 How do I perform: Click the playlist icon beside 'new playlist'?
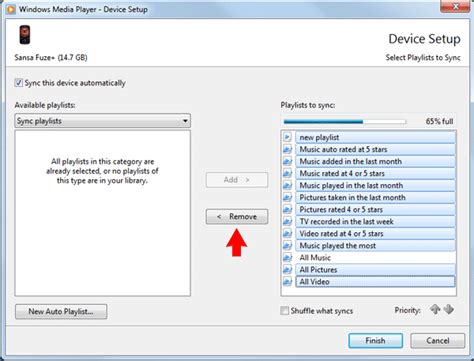[288, 137]
